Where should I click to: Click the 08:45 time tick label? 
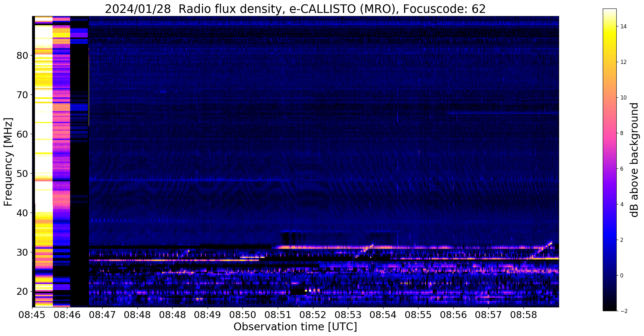pyautogui.click(x=32, y=315)
